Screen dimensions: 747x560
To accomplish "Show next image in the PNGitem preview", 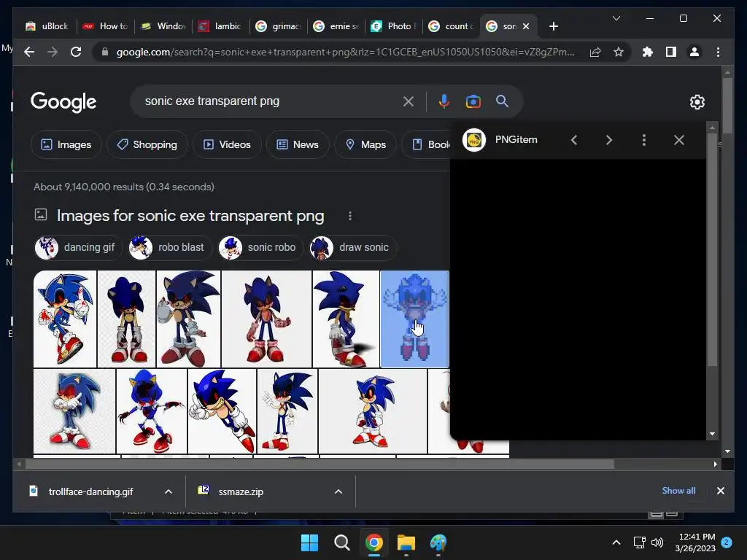I will [x=609, y=140].
